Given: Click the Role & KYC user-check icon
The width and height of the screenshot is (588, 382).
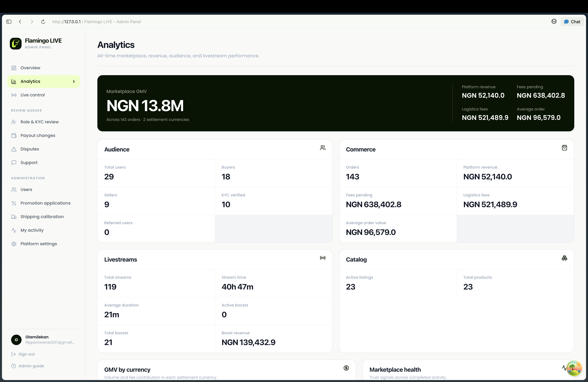Looking at the screenshot, I should click(14, 122).
